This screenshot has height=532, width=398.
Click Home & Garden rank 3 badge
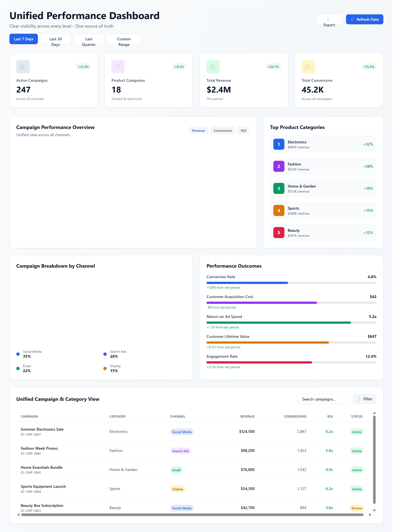point(279,188)
